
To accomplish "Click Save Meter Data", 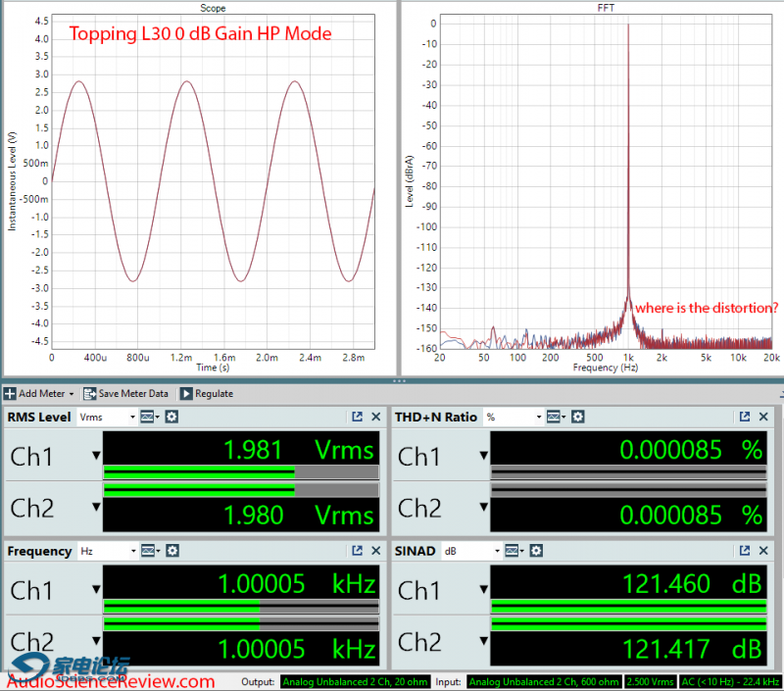I will click(x=126, y=393).
